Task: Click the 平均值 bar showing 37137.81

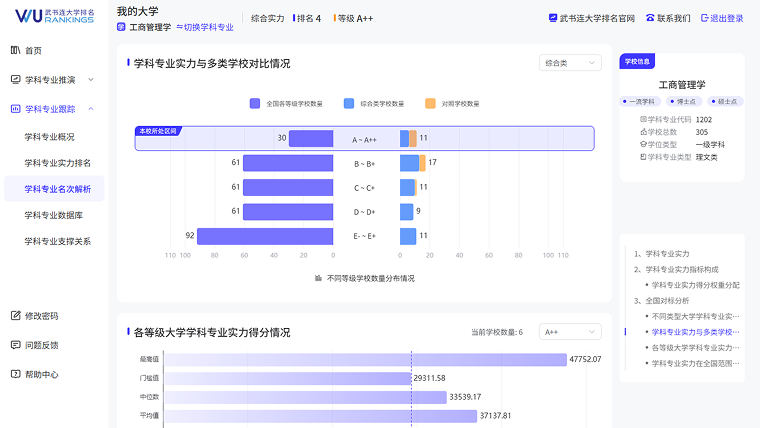Action: 320,416
